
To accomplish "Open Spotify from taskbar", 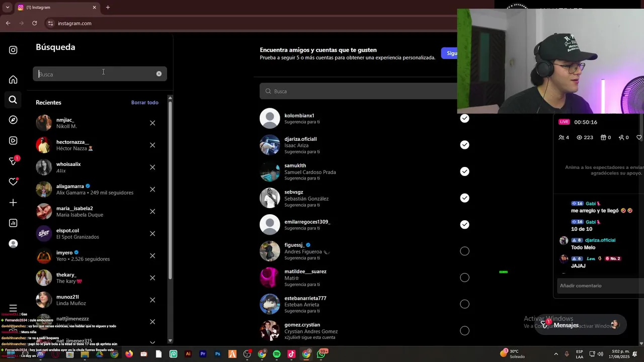I will pos(277,354).
